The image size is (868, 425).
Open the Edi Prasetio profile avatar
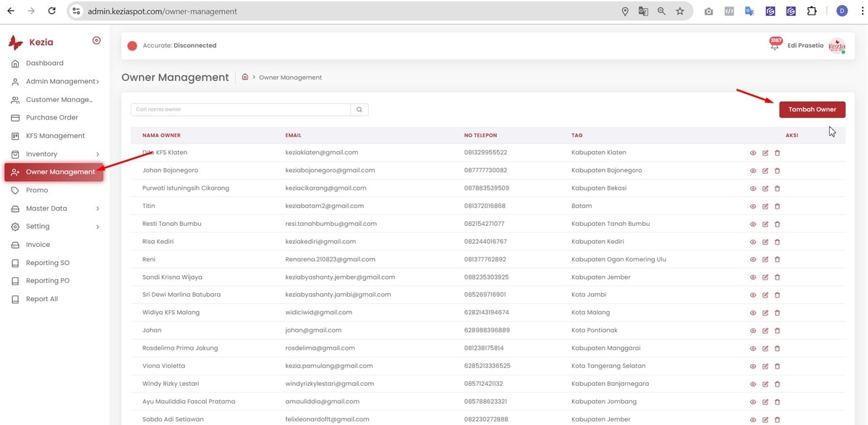836,46
